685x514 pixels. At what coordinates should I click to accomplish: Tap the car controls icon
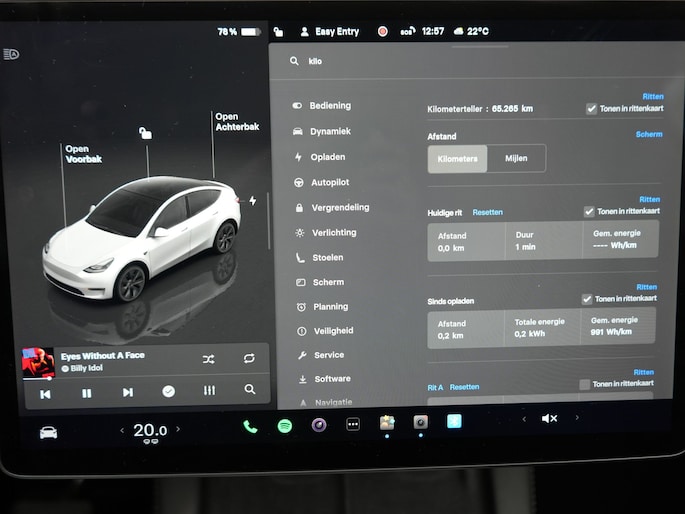coord(48,432)
